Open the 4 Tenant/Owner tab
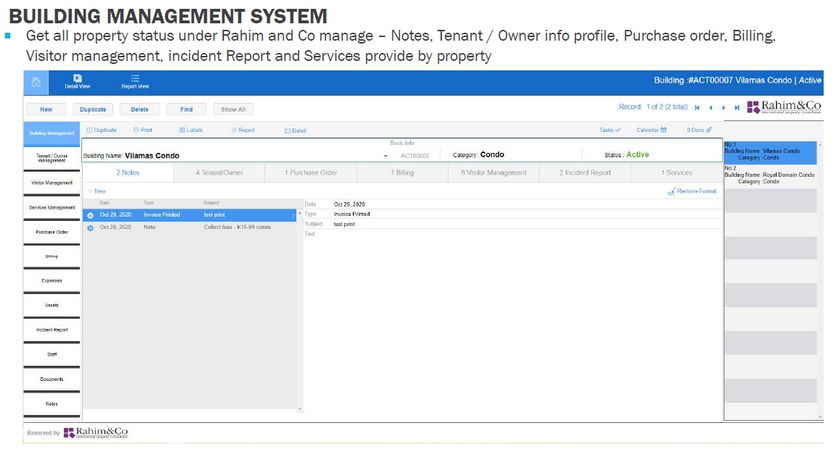Image resolution: width=838 pixels, height=459 pixels. 219,173
